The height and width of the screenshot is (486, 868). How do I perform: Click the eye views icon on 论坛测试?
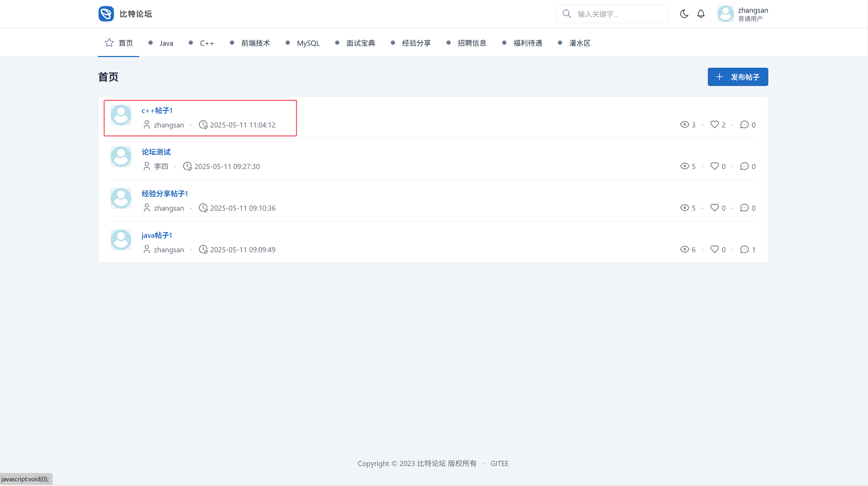coord(684,166)
